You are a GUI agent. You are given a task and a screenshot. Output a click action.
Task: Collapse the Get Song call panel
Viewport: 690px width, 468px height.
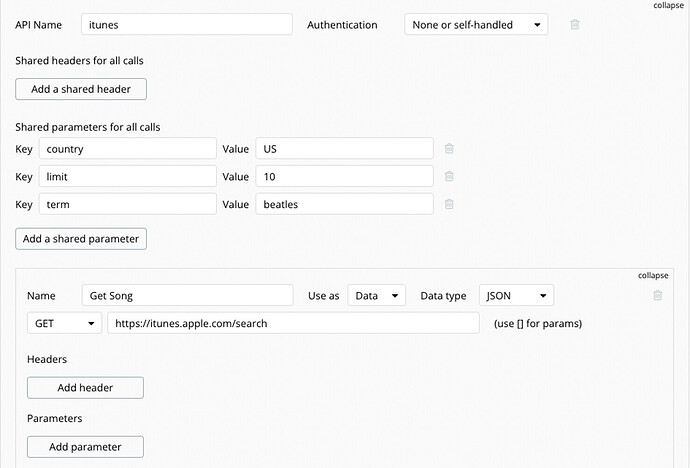tap(653, 275)
